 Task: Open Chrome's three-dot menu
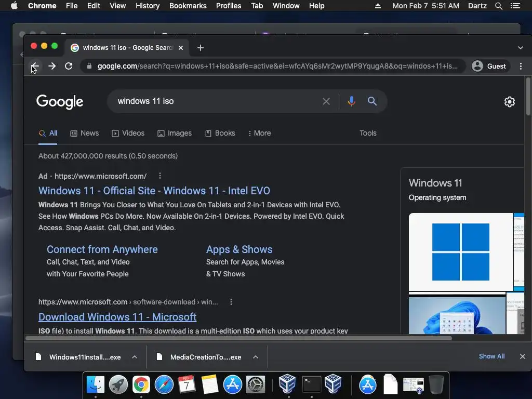(521, 66)
